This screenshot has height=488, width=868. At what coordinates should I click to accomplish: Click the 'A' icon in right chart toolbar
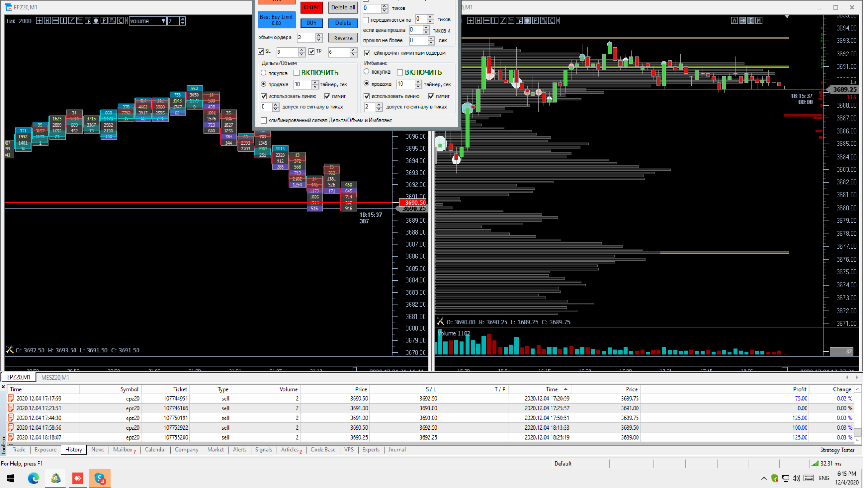click(x=734, y=20)
